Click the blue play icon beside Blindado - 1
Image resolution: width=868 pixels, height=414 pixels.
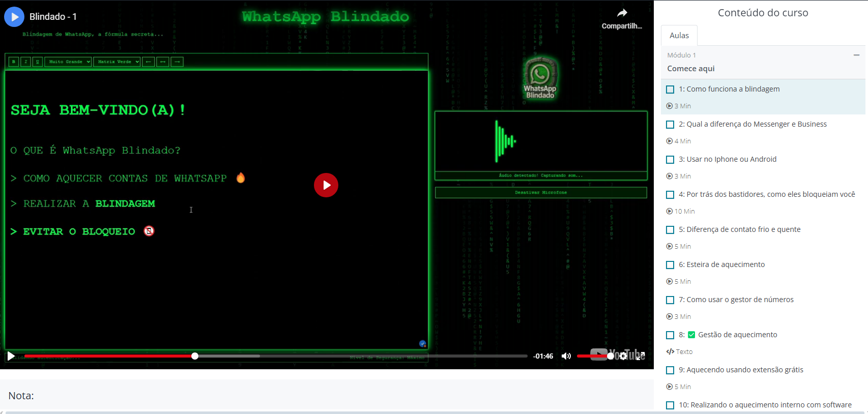click(x=14, y=17)
